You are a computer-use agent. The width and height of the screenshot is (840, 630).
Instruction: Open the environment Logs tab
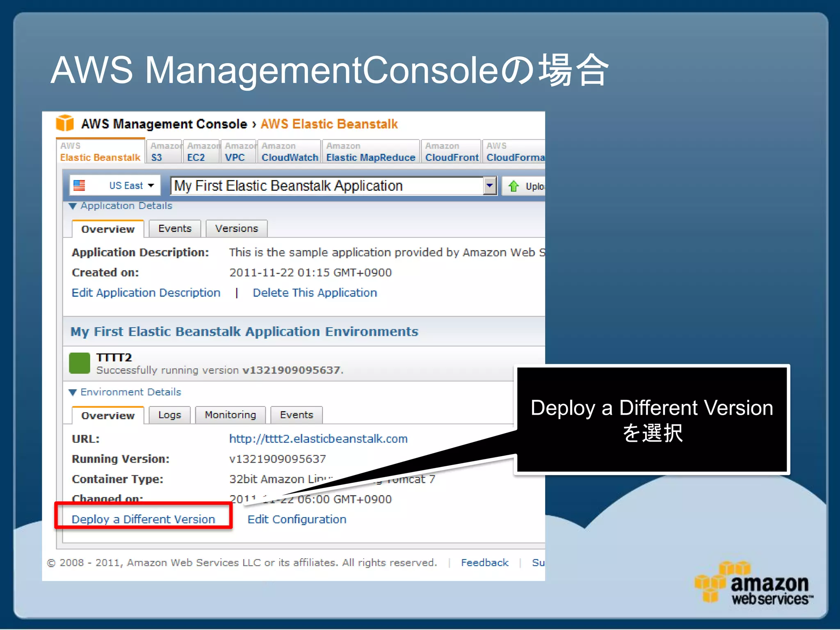coord(170,415)
